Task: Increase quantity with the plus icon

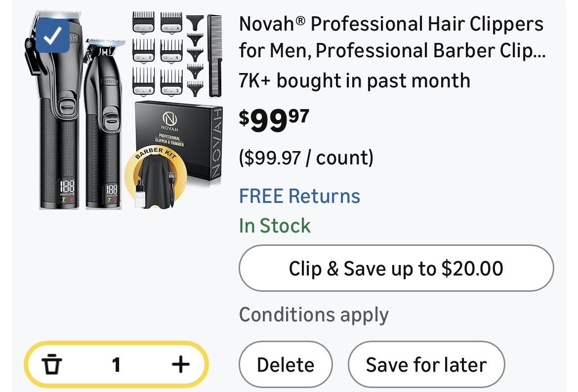Action: (x=180, y=365)
